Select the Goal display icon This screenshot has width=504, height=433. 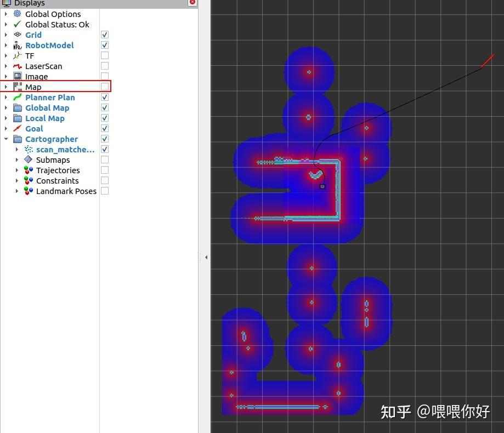click(x=18, y=128)
